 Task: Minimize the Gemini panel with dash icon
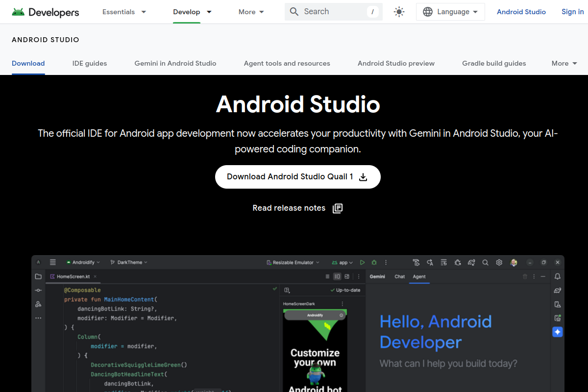point(543,277)
